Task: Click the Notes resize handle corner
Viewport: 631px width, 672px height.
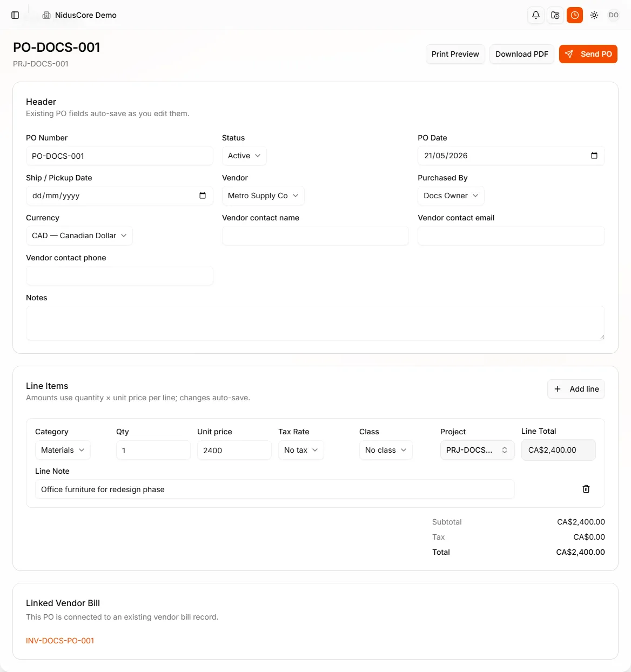Action: [x=601, y=337]
